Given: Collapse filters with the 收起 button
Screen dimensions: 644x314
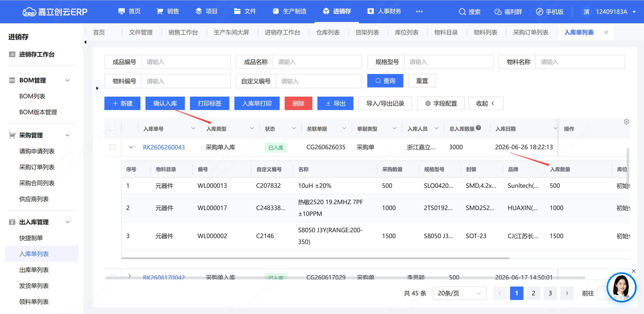Looking at the screenshot, I should pos(486,103).
